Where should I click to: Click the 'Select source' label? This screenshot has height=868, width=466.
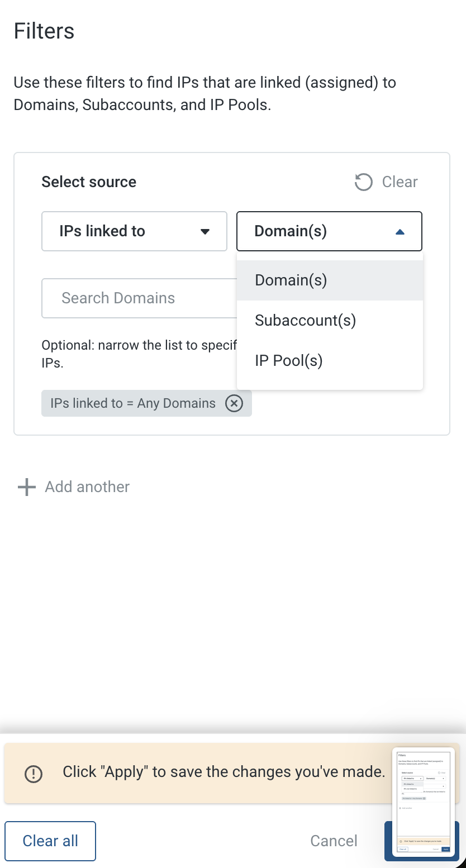[89, 182]
